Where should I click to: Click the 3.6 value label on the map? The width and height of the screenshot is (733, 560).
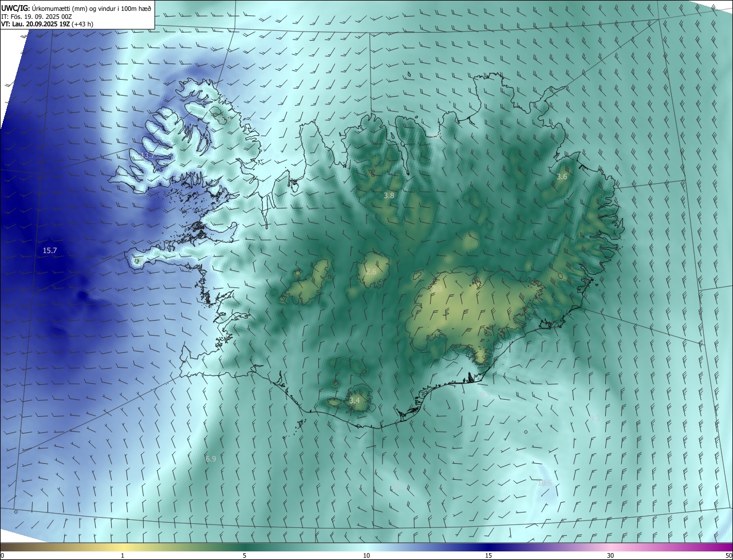tap(562, 177)
